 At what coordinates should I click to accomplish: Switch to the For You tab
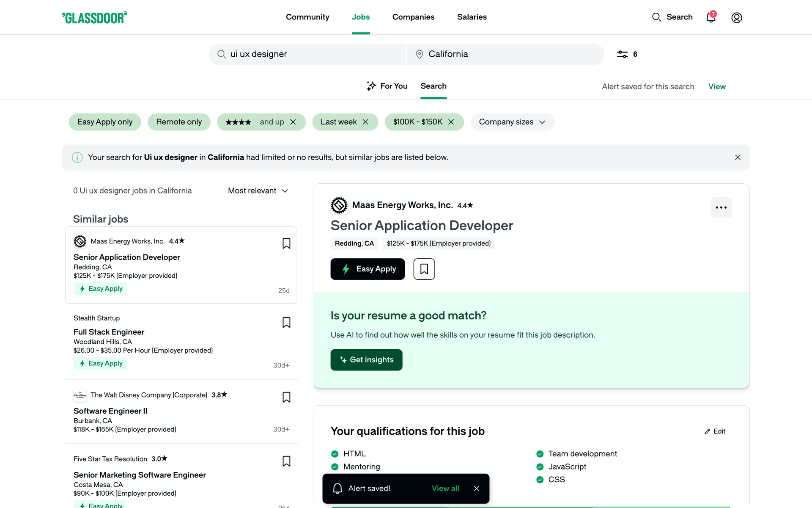[x=387, y=86]
